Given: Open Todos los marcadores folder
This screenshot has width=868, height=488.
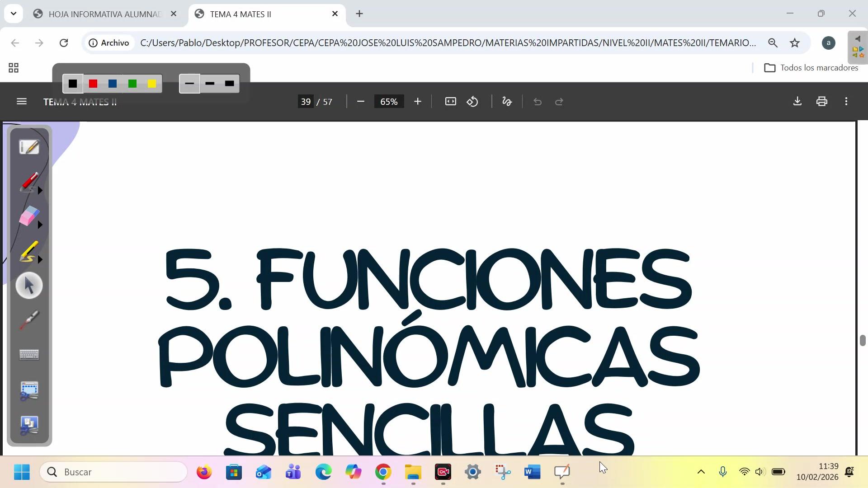Looking at the screenshot, I should tap(811, 68).
